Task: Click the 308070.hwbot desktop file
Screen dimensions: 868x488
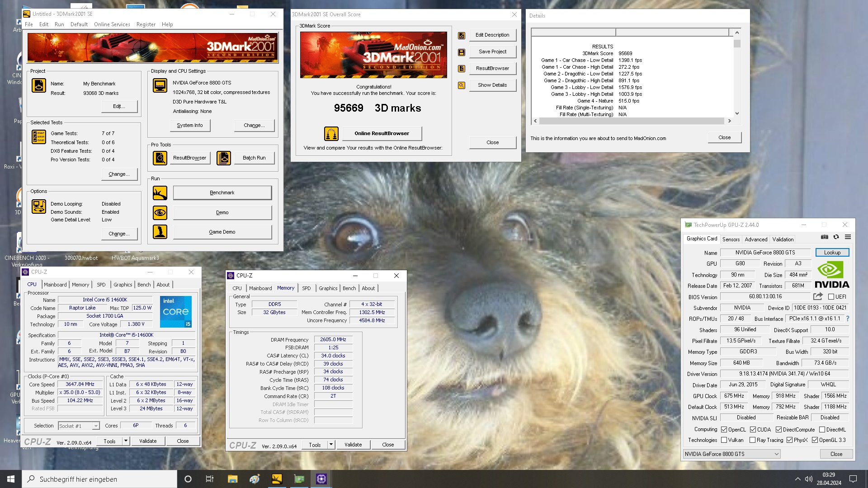Action: [81, 258]
